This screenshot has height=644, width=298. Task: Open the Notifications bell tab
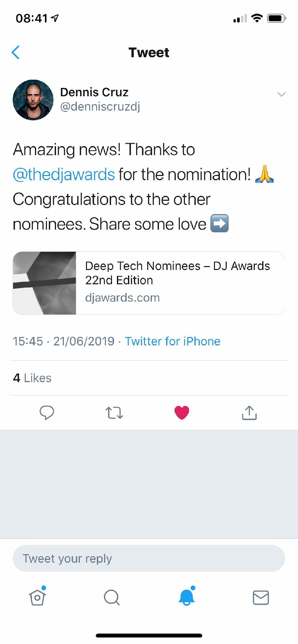click(x=187, y=597)
